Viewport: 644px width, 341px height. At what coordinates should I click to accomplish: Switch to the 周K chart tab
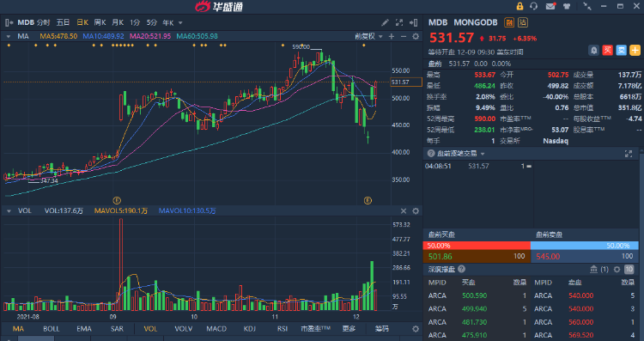100,22
